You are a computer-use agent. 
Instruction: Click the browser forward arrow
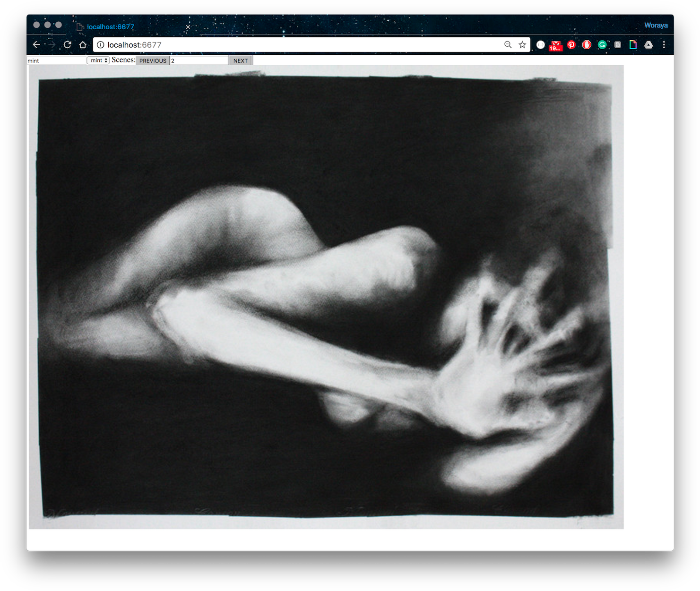point(52,44)
